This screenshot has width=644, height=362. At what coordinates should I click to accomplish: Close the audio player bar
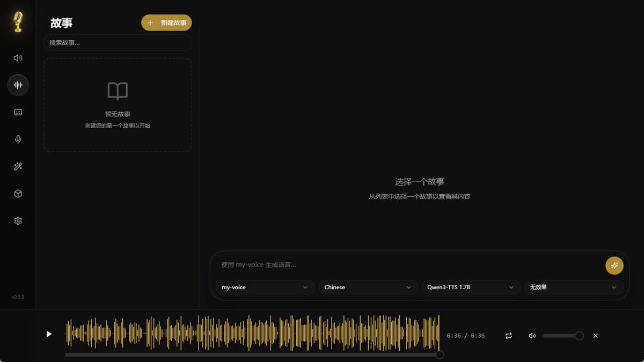pos(596,336)
